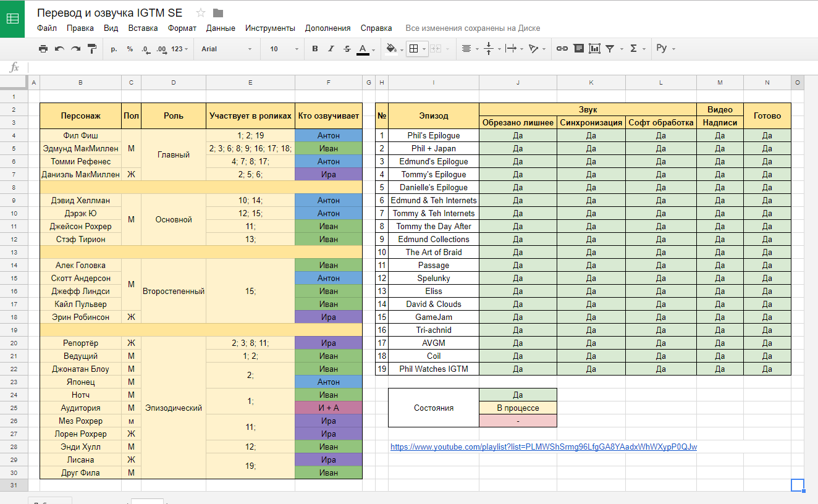The height and width of the screenshot is (504, 818).
Task: Expand the vertical align dropdown arrow
Action: point(499,49)
